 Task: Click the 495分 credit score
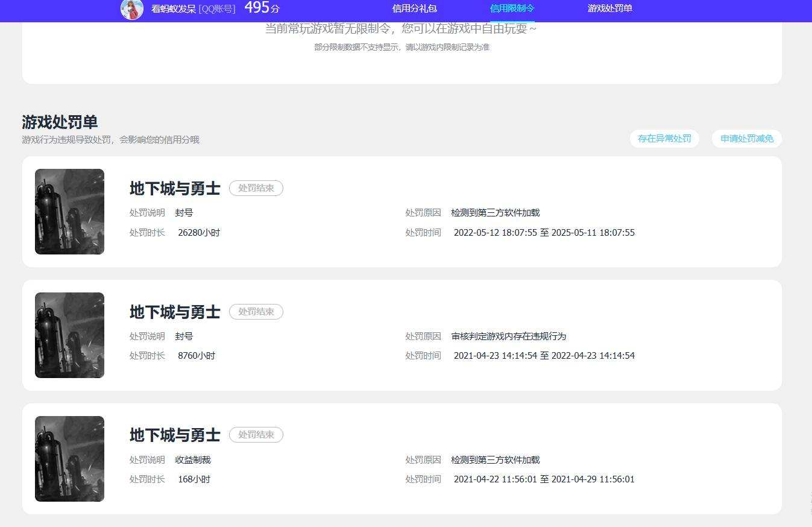pyautogui.click(x=262, y=8)
